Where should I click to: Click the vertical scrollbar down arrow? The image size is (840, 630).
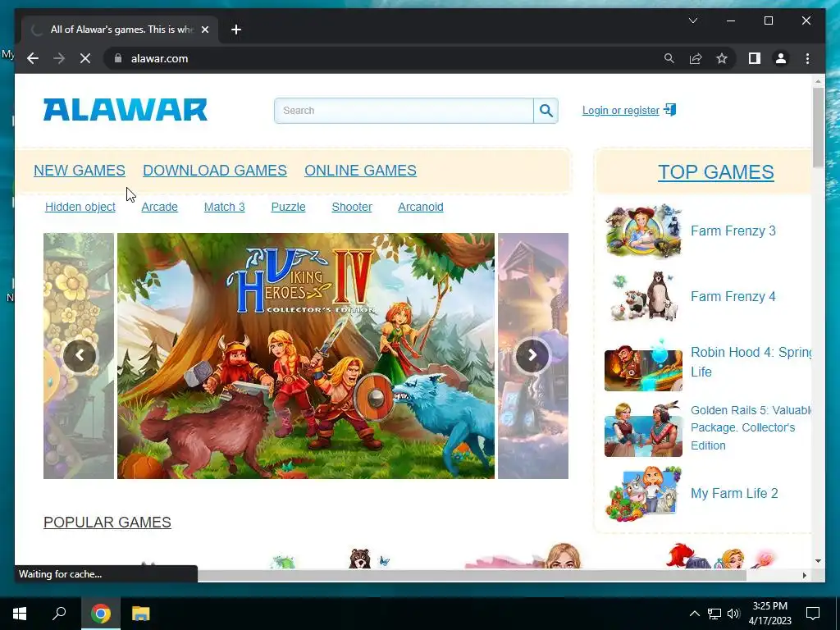pyautogui.click(x=818, y=561)
